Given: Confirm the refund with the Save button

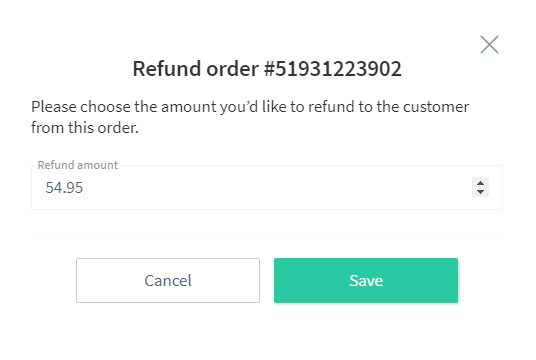Looking at the screenshot, I should [x=366, y=280].
